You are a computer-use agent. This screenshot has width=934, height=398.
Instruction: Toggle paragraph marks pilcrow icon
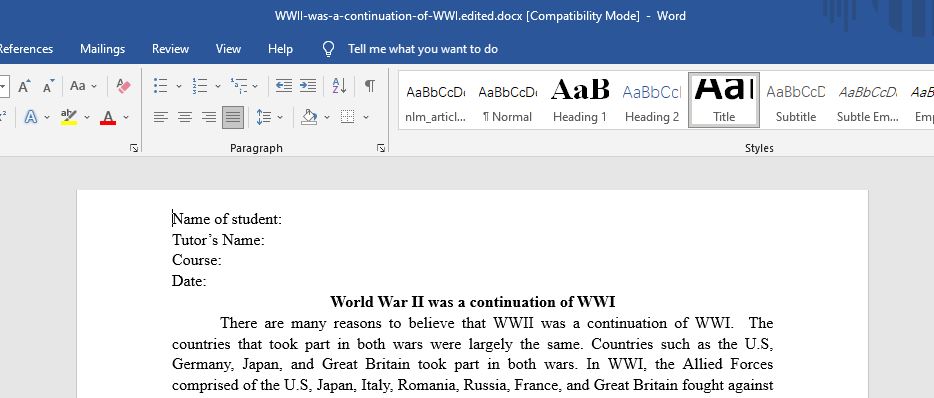[x=370, y=86]
